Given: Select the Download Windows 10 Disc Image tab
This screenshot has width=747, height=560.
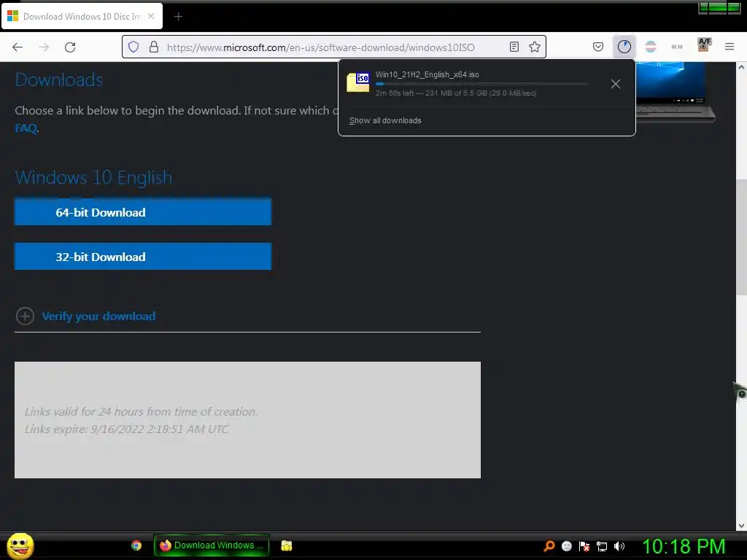Looking at the screenshot, I should pyautogui.click(x=82, y=16).
